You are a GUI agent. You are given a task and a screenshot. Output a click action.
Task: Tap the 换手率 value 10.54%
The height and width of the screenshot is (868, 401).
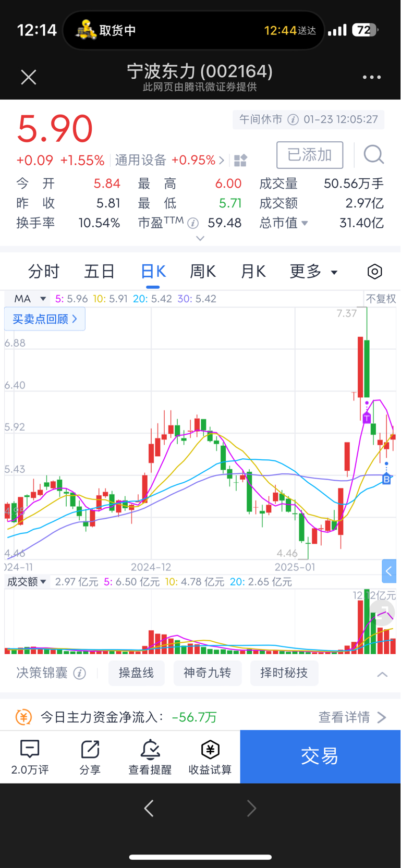tap(99, 223)
